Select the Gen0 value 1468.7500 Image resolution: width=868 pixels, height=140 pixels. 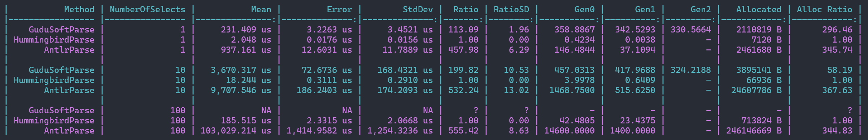point(572,90)
